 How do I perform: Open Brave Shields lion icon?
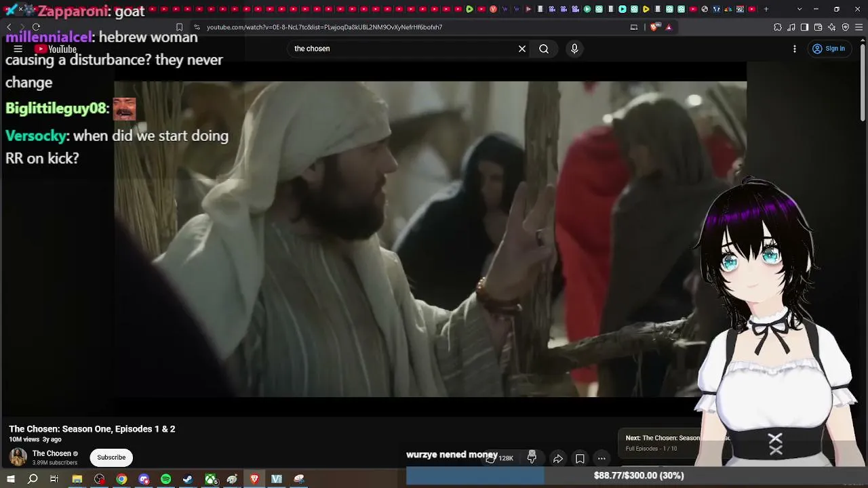(x=654, y=27)
